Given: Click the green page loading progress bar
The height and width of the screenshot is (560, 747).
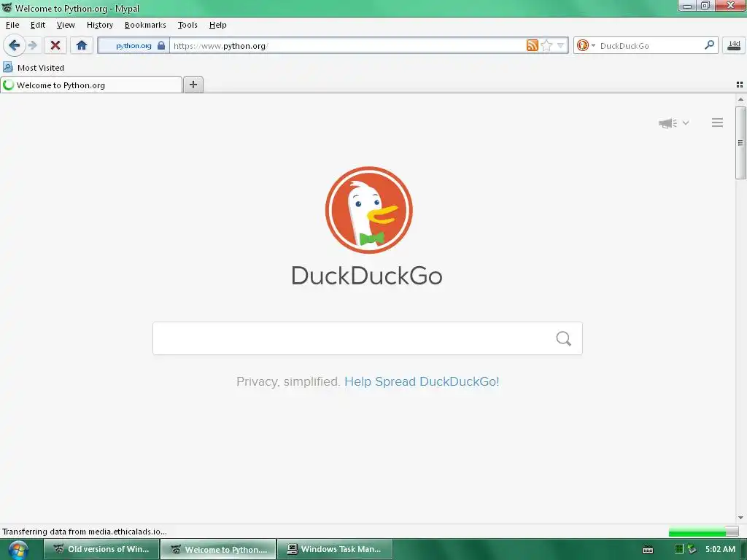Looking at the screenshot, I should tap(703, 532).
